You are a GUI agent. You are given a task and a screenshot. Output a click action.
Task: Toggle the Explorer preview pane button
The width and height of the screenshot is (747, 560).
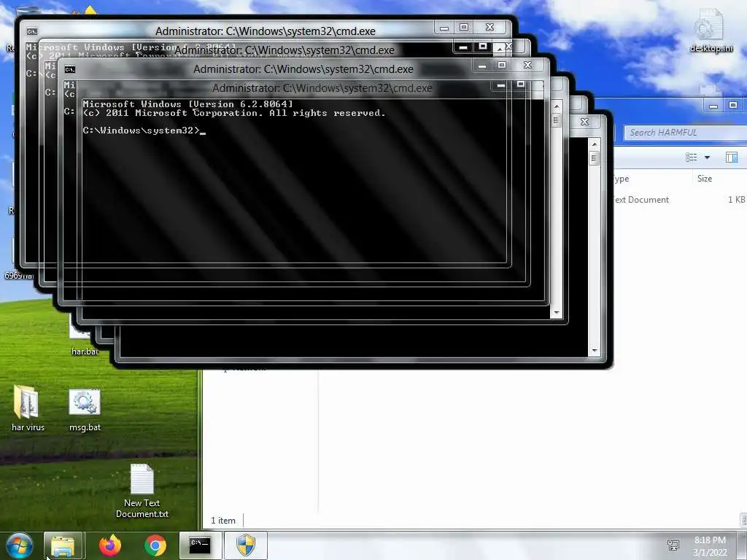[731, 157]
